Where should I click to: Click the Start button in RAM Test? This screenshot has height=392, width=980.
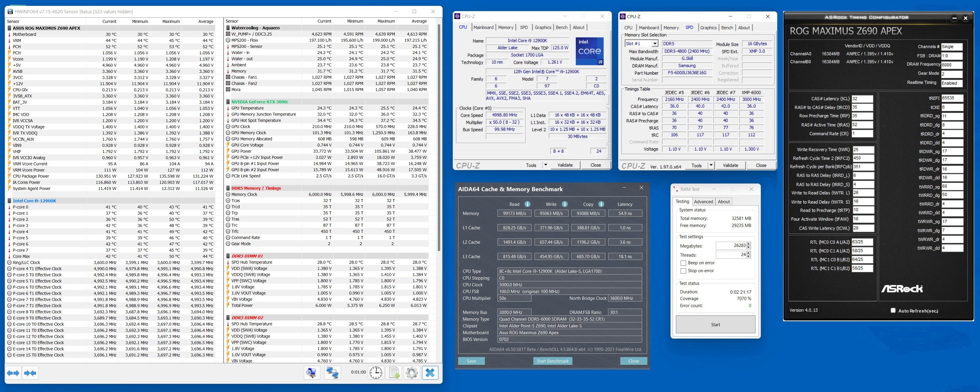point(715,324)
